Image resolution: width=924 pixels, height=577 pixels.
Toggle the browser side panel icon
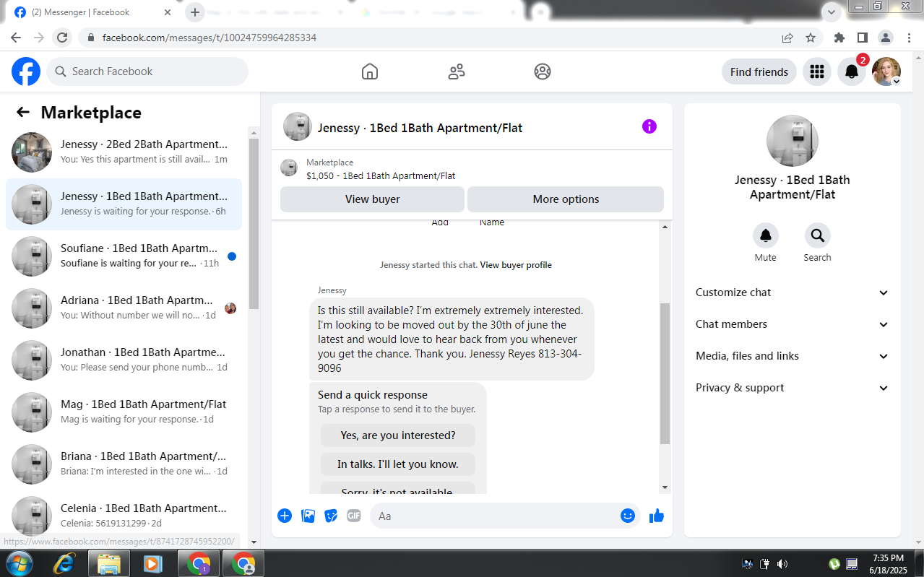tap(863, 38)
